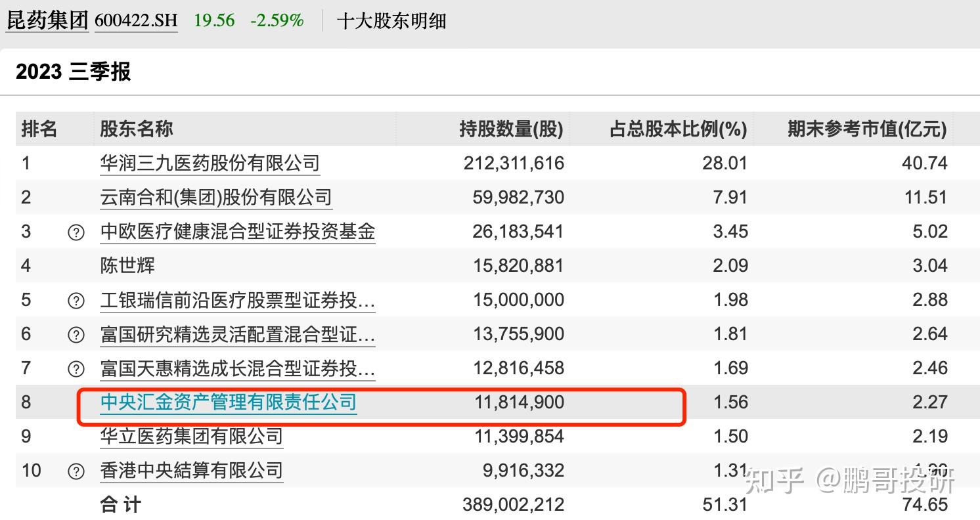Click the market value 11.51
Screen dimensions: 980x520
[925, 197]
